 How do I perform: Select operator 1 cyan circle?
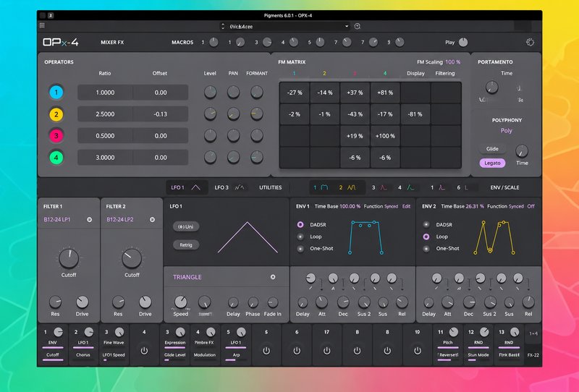(56, 93)
